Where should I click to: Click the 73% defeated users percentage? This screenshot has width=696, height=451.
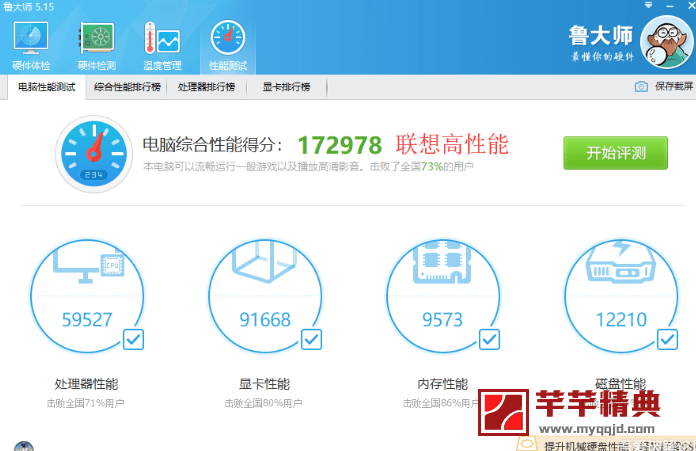click(432, 166)
